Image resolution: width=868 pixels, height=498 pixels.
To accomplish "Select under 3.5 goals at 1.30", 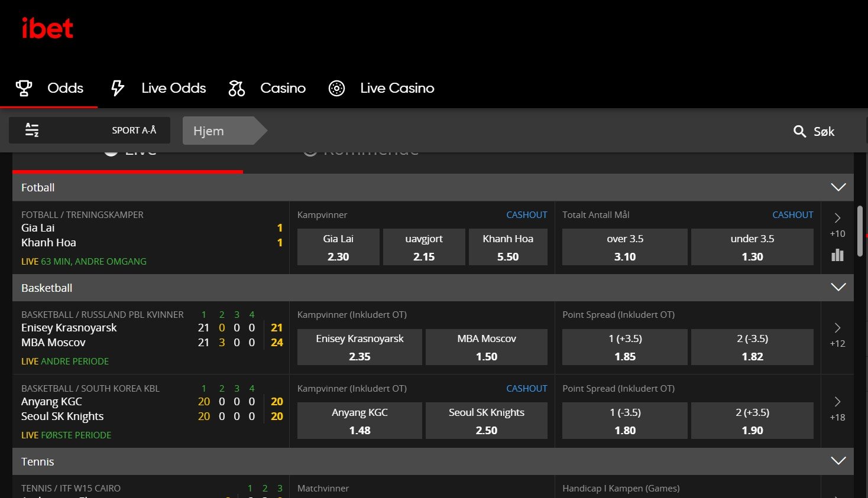I will click(x=752, y=247).
